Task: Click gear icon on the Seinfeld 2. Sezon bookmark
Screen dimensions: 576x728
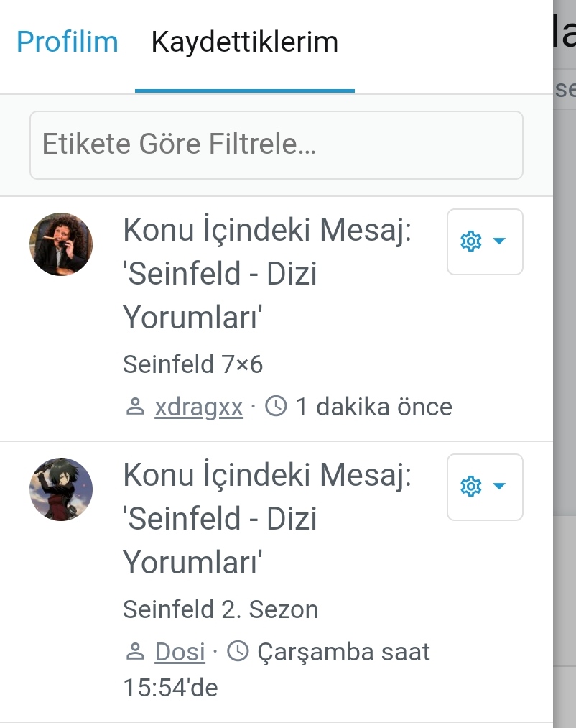Action: 470,487
